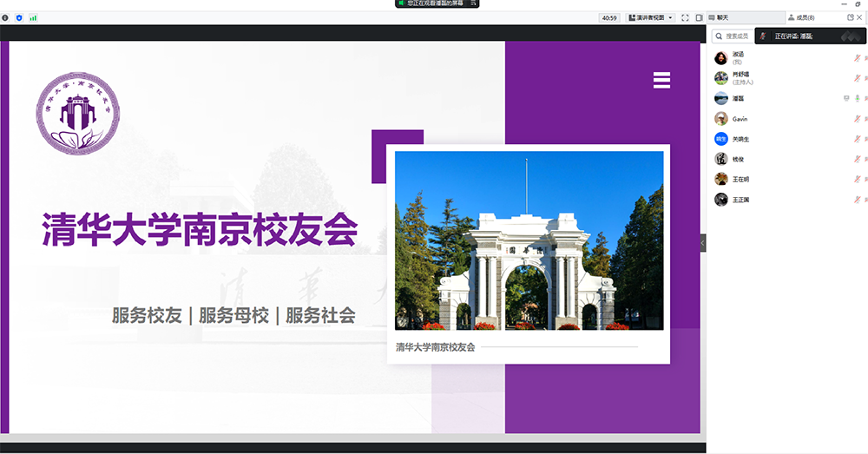Switch to the 成员(8) members tab

(x=801, y=17)
